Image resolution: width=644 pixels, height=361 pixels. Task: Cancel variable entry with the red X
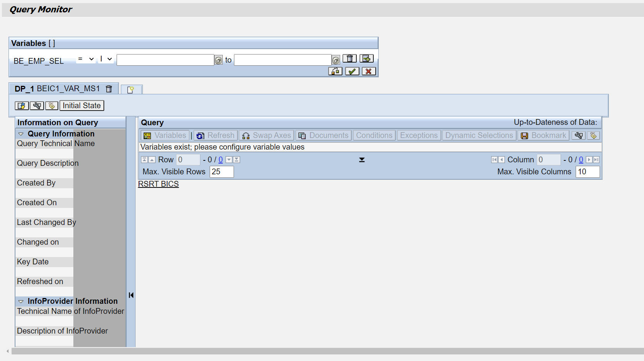369,71
